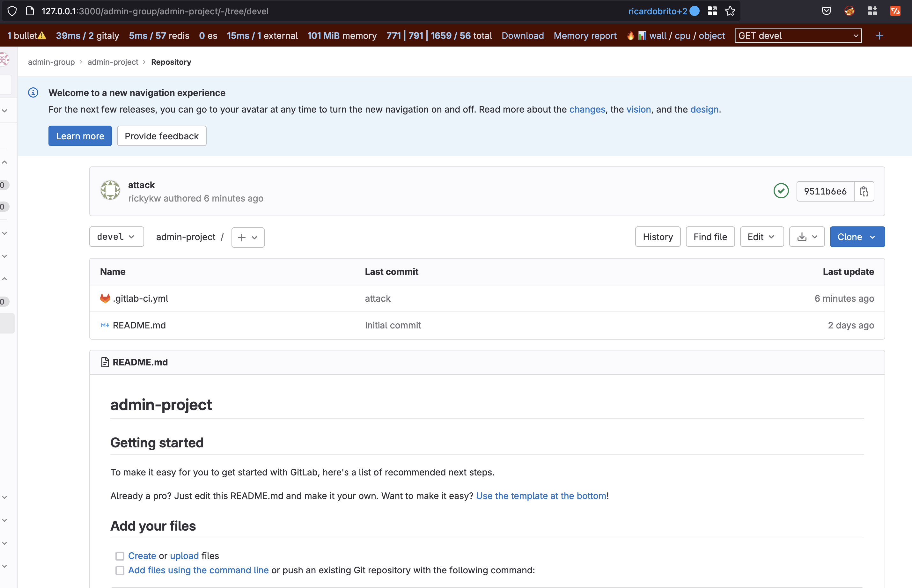Click the bookmark star icon in address bar
This screenshot has height=588, width=912.
[730, 11]
